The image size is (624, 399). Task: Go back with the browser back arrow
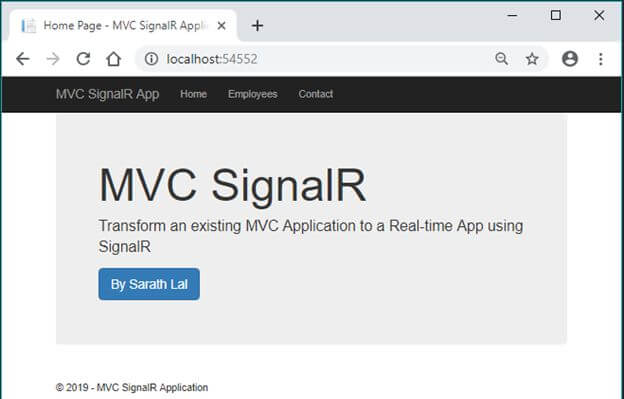point(23,59)
